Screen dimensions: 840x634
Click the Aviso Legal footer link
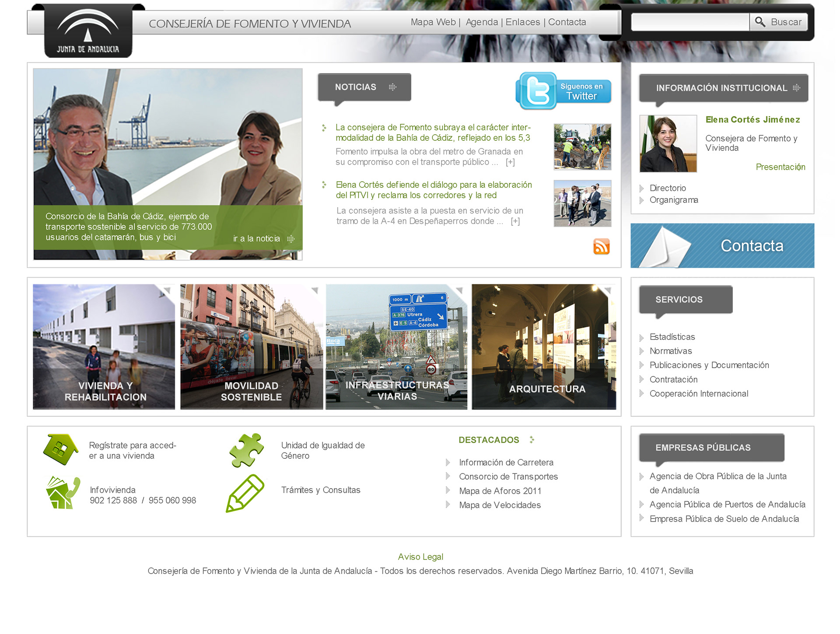pyautogui.click(x=420, y=557)
